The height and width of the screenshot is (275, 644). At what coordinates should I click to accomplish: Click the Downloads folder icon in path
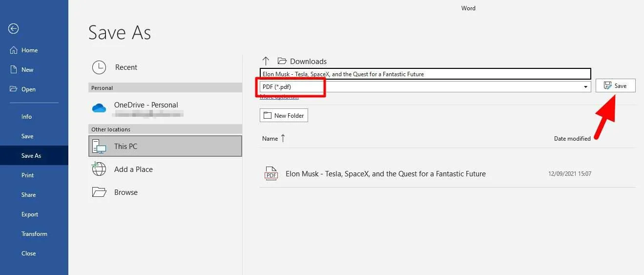[x=282, y=61]
